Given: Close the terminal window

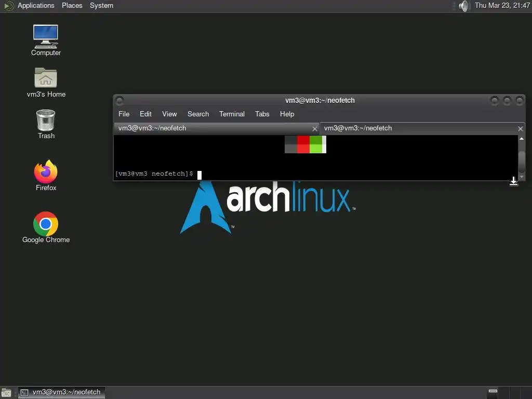Looking at the screenshot, I should coord(519,101).
